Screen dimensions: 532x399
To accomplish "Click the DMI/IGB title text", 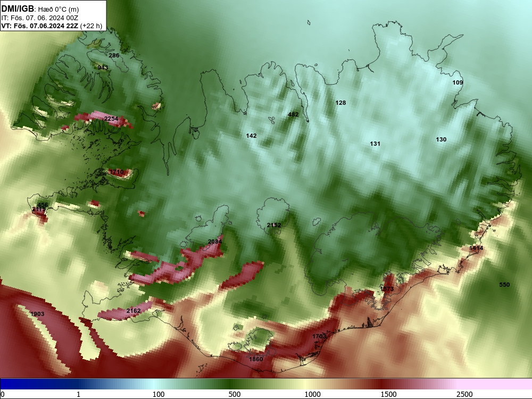I will click(x=18, y=9).
